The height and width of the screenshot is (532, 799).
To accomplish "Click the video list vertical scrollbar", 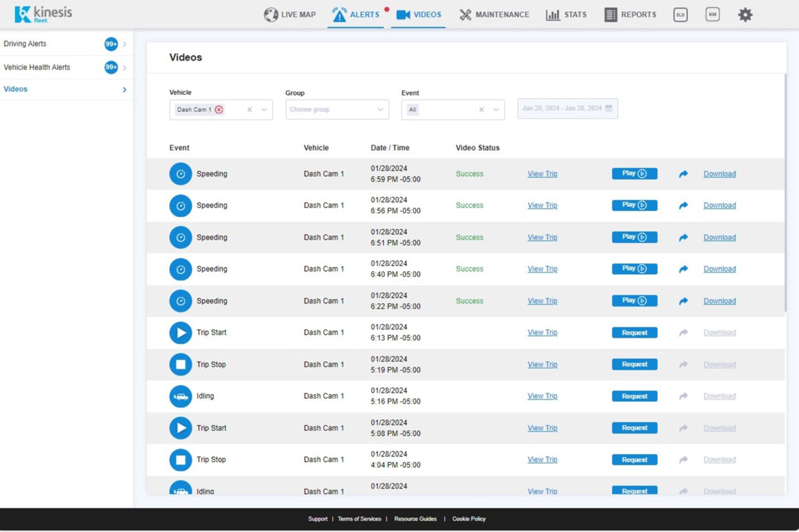I will pos(785,193).
